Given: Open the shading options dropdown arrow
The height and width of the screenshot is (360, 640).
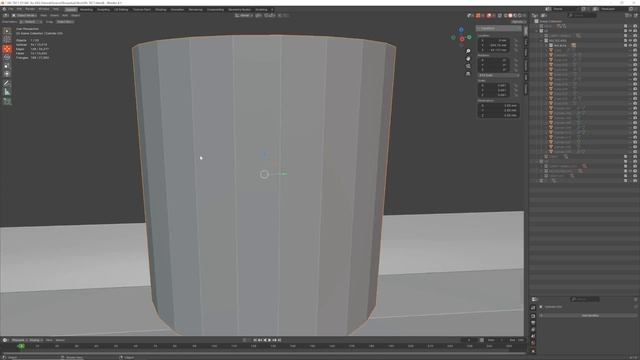Looking at the screenshot, I should coord(524,16).
